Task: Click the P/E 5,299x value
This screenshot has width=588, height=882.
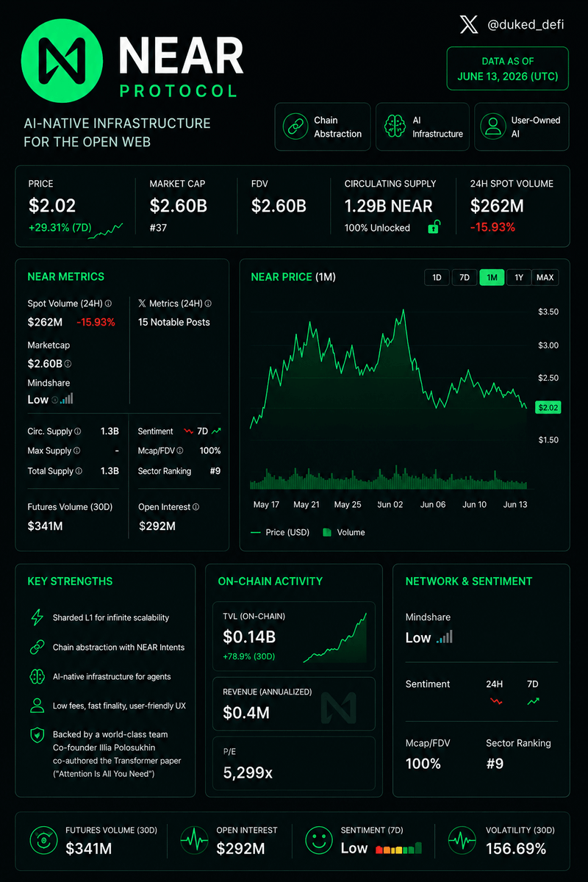Action: [248, 772]
